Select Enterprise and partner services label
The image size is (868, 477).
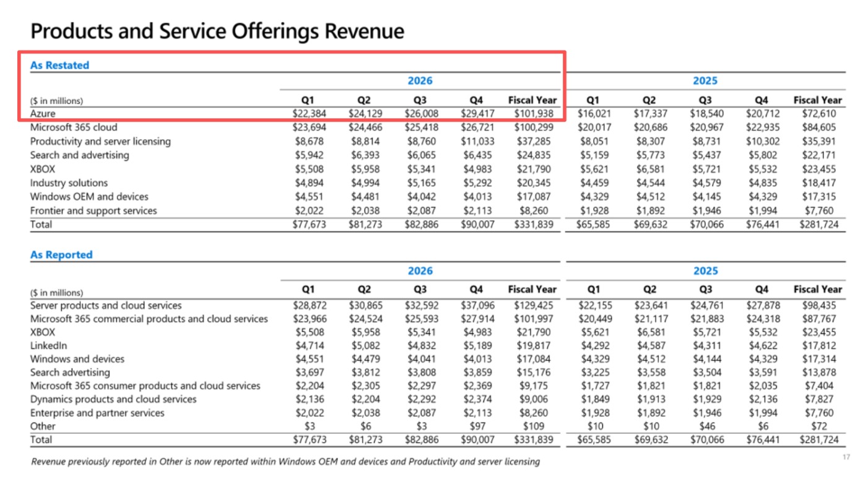click(x=97, y=413)
